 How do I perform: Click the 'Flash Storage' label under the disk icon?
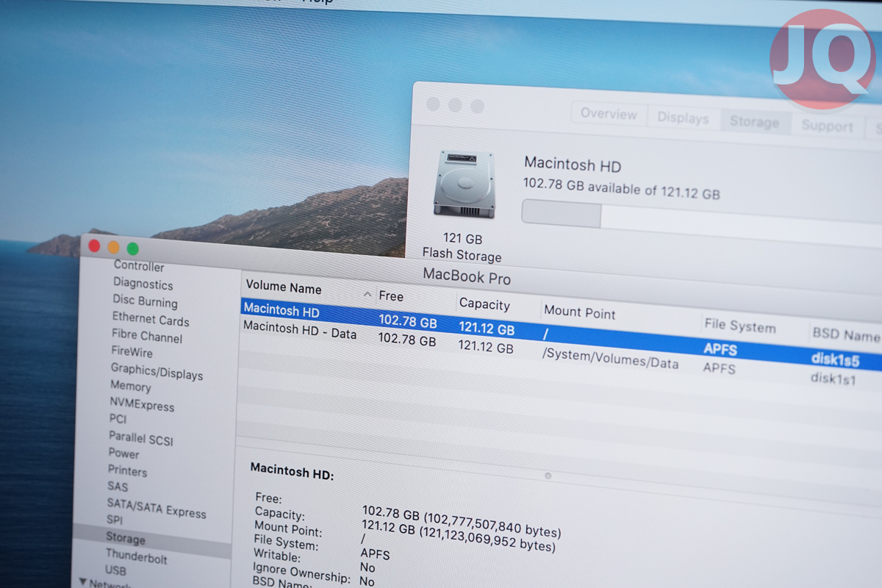click(462, 255)
